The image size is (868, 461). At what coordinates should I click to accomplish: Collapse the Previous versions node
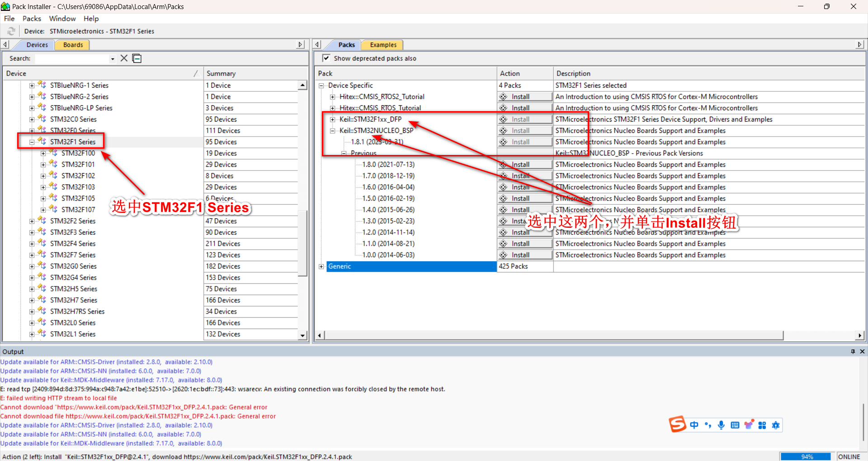point(344,153)
